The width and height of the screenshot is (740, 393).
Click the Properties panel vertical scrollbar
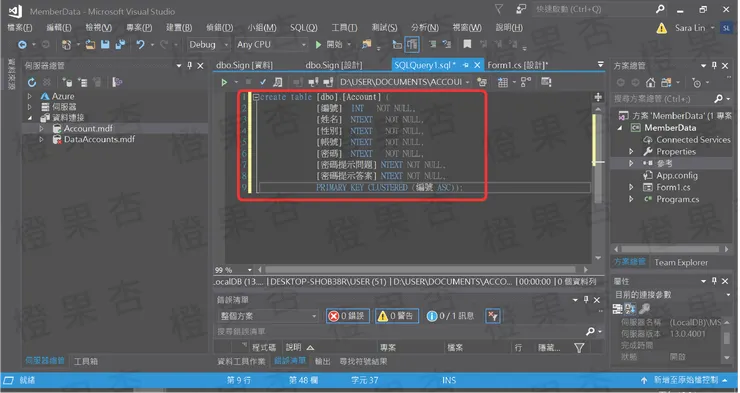pyautogui.click(x=727, y=339)
